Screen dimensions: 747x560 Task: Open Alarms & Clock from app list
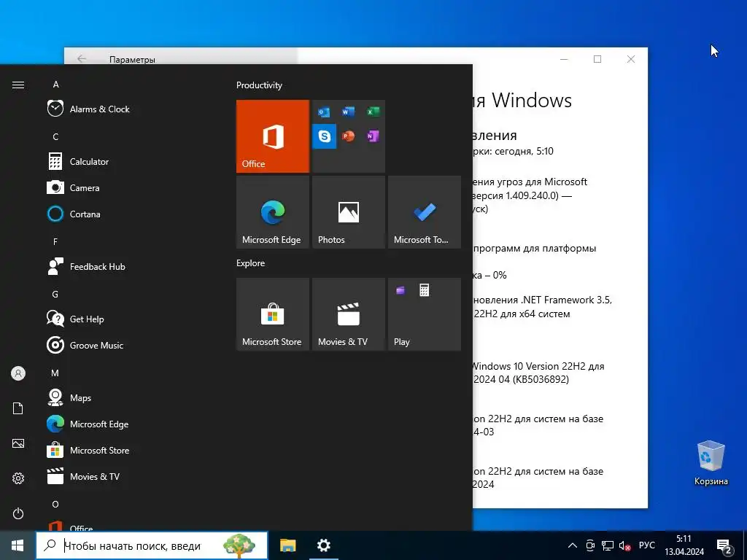tap(130, 109)
